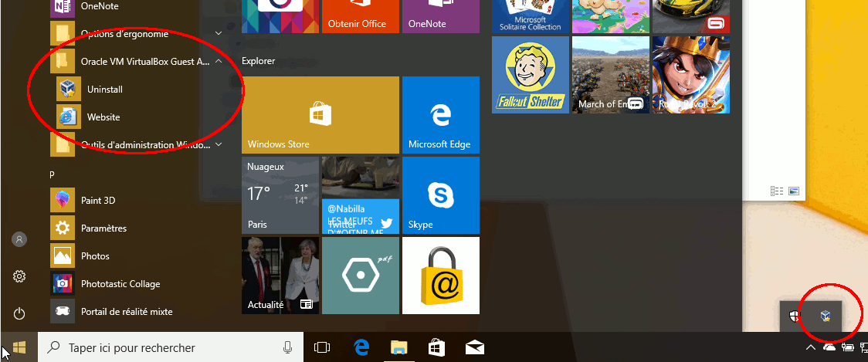Screen dimensions: 868x362
Task: Open File Explorer from the taskbar
Action: click(x=399, y=347)
